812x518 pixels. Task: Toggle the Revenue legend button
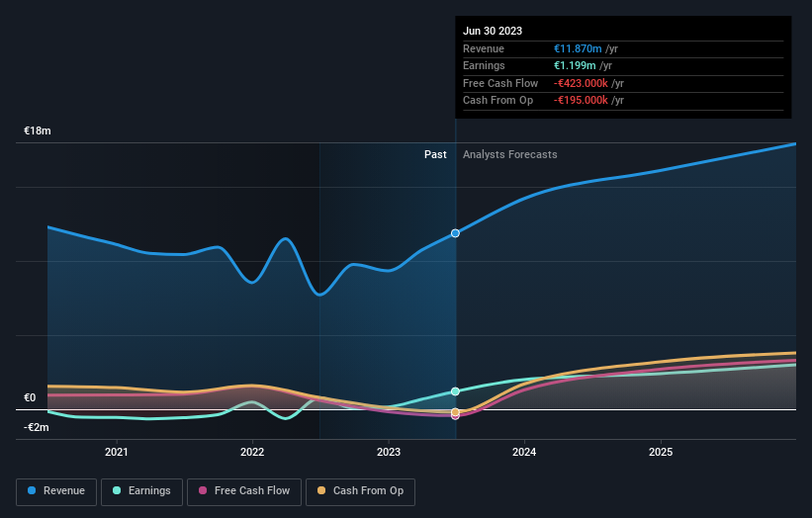[56, 491]
